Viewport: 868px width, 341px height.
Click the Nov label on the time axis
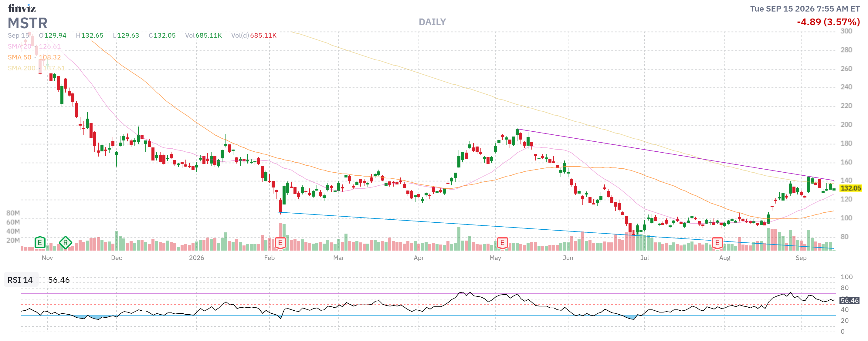pyautogui.click(x=47, y=258)
